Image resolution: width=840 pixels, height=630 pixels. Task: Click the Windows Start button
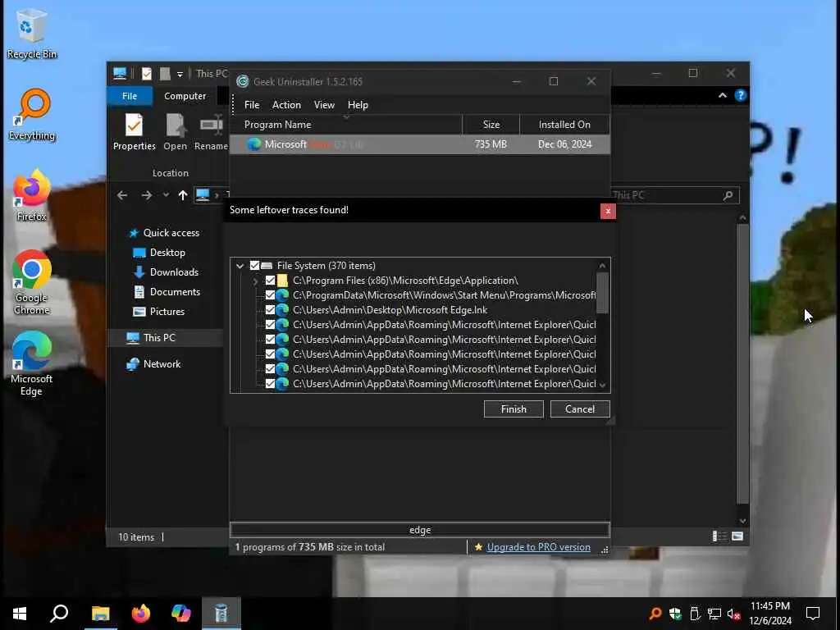(x=20, y=614)
